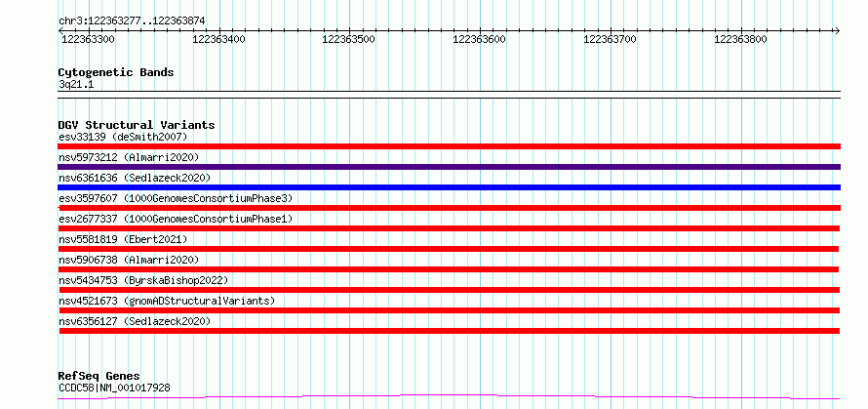Viewport: 868px width, 409px height.
Task: Click the RefSeq Genes track title
Action: point(99,377)
